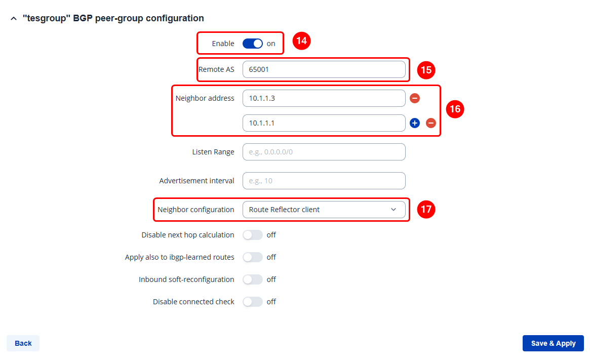Click the red number 17 badge

(426, 210)
